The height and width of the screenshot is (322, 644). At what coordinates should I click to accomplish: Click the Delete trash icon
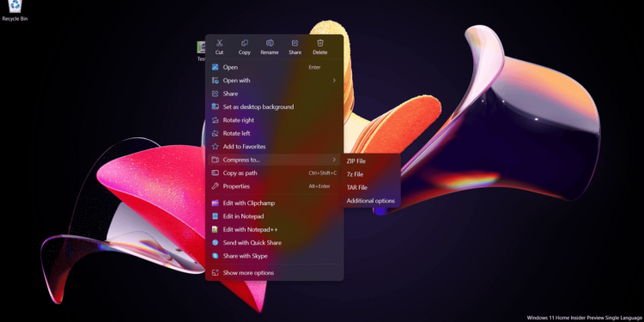tap(320, 43)
